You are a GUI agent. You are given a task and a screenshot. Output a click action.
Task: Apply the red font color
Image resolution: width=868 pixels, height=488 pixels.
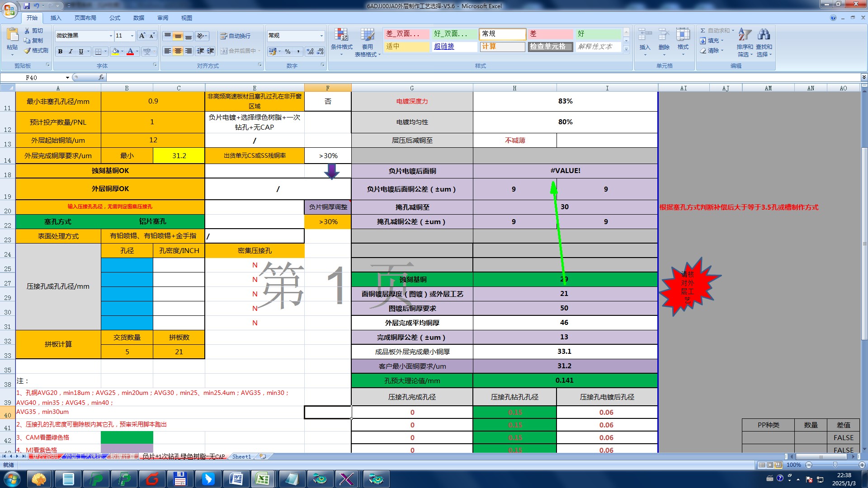point(130,52)
